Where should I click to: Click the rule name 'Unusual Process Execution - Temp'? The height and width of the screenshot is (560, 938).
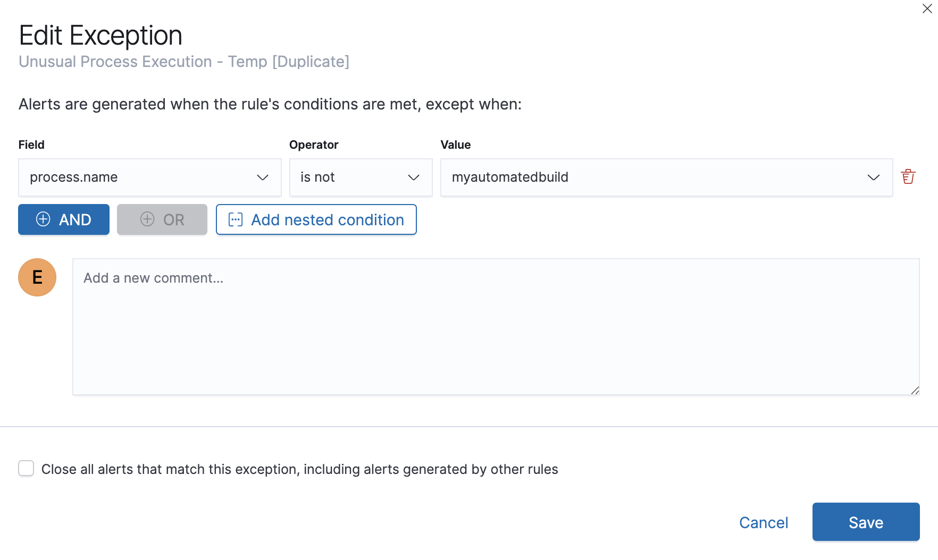183,62
